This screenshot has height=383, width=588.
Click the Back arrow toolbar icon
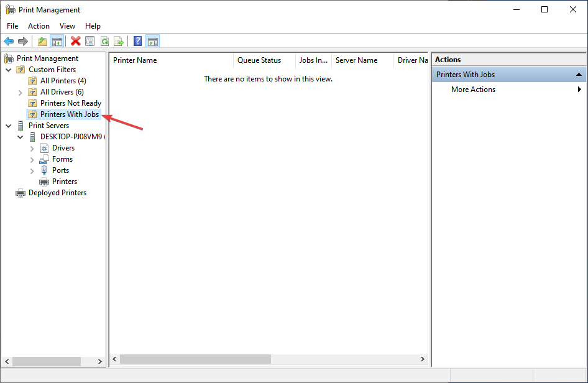tap(9, 41)
